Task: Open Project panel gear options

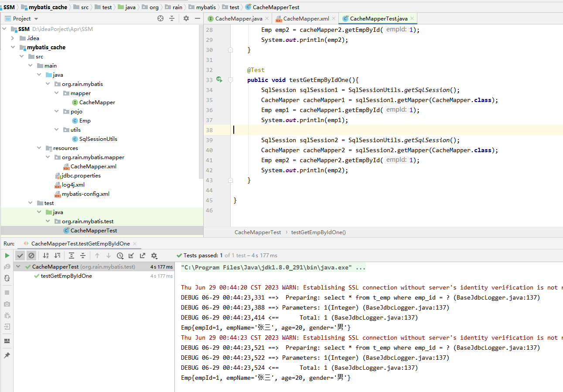Action: click(x=186, y=18)
